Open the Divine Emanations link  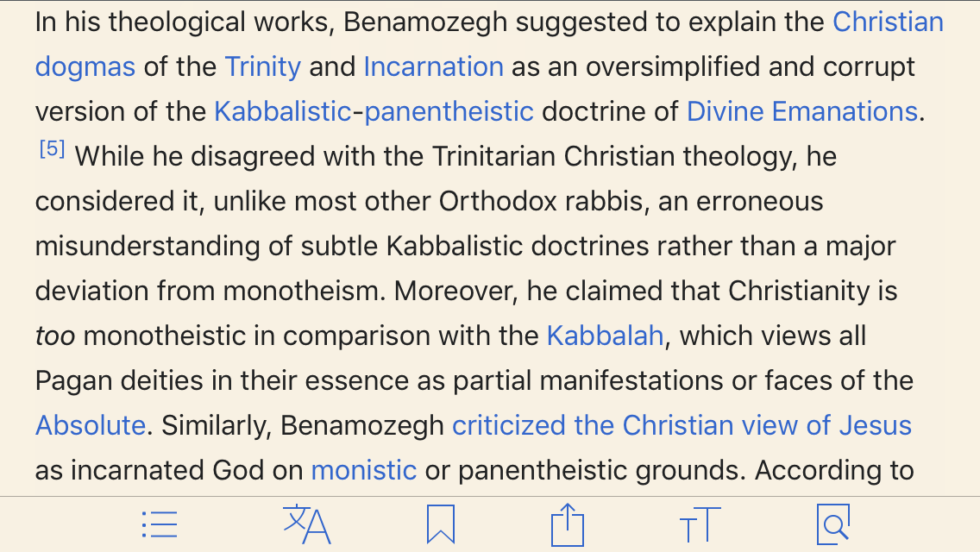point(801,111)
